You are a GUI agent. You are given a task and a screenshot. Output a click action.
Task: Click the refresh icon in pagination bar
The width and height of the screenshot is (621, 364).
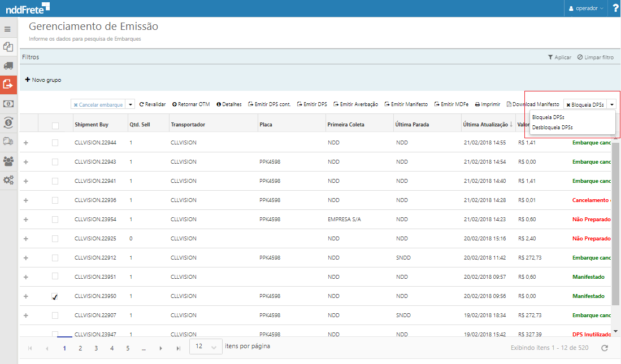(605, 348)
